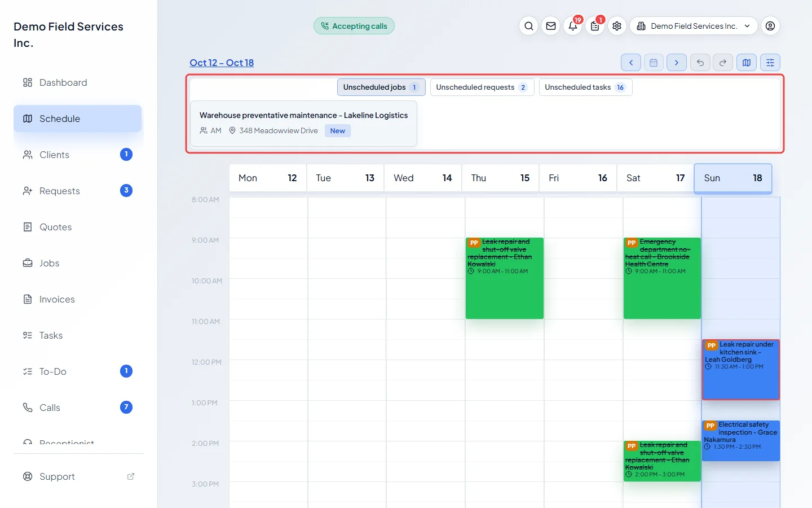Open Requests in the sidebar
This screenshot has height=508, width=812.
[x=78, y=191]
